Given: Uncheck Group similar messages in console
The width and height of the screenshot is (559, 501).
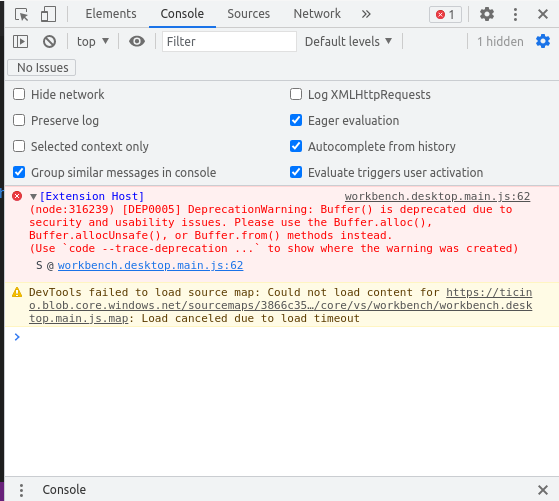Looking at the screenshot, I should 19,172.
